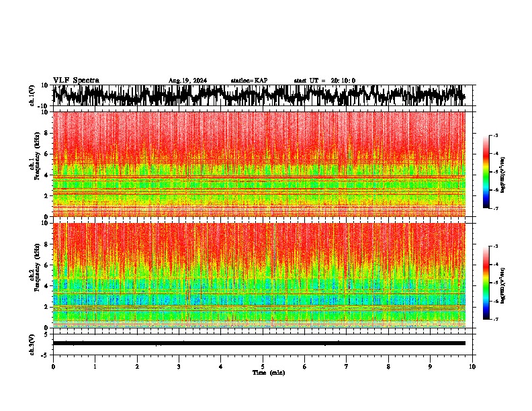Click inside the ch.2 spectrogram panel
The height and width of the screenshot is (411, 532).
click(x=259, y=275)
